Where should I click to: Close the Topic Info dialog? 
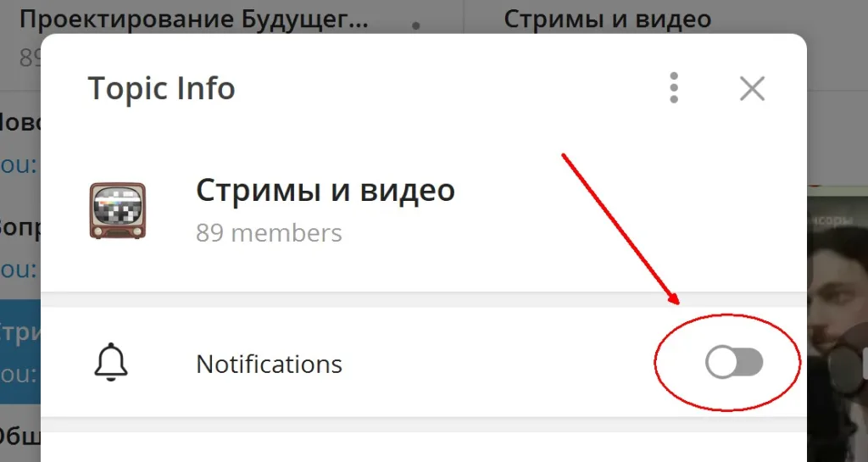pyautogui.click(x=752, y=88)
